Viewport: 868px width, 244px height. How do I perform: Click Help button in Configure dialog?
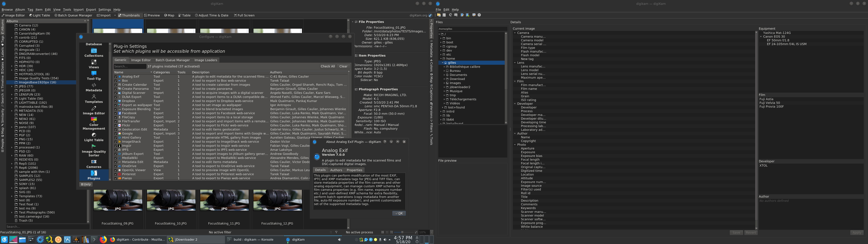click(86, 184)
